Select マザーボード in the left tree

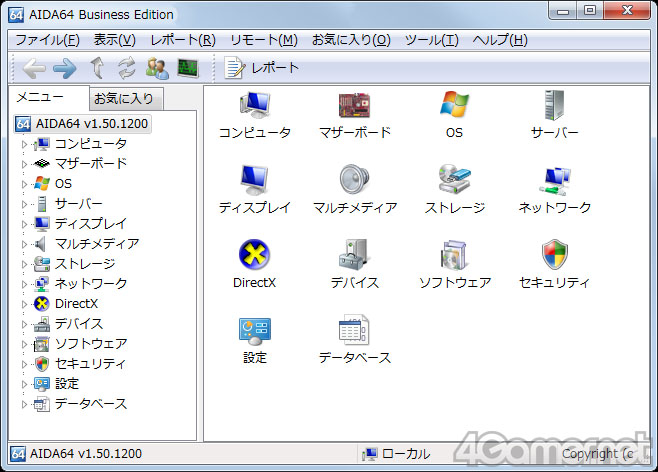[x=91, y=164]
